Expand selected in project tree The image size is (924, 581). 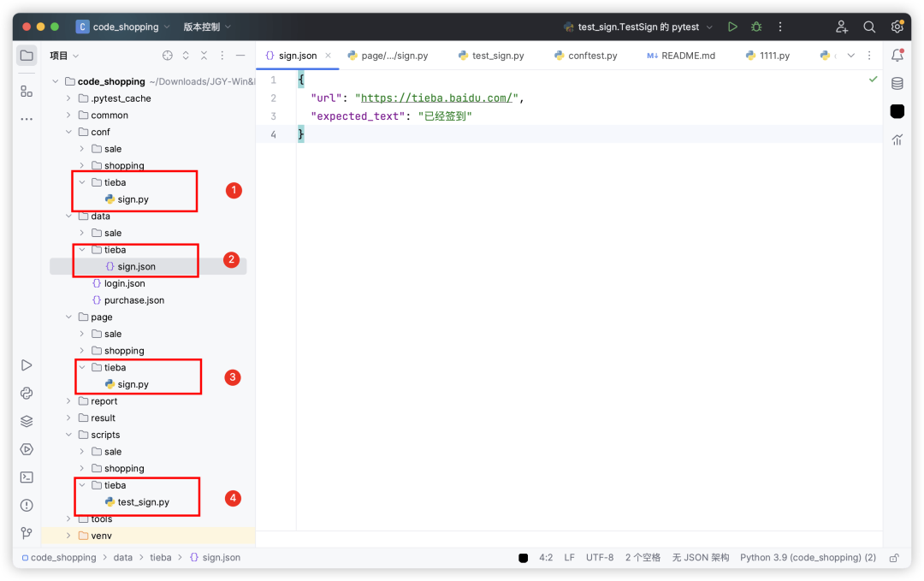186,56
